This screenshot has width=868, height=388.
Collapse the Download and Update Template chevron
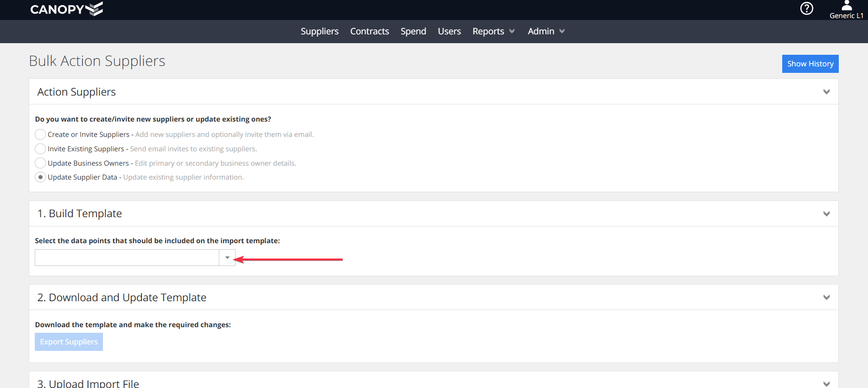tap(826, 297)
